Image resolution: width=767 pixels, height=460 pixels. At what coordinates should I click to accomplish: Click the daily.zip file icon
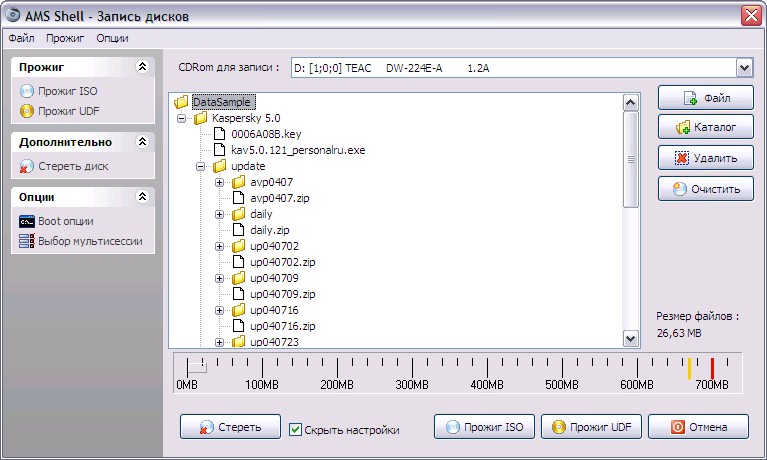239,230
